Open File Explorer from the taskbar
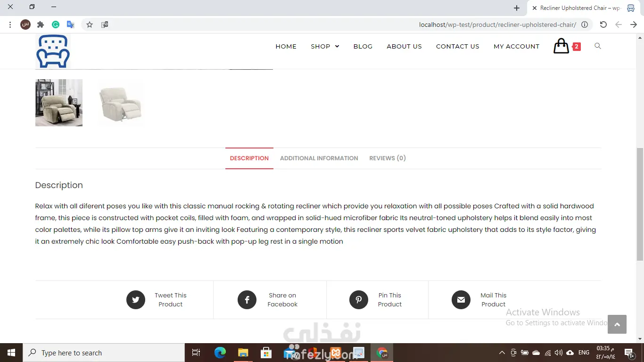644x362 pixels. point(243,353)
